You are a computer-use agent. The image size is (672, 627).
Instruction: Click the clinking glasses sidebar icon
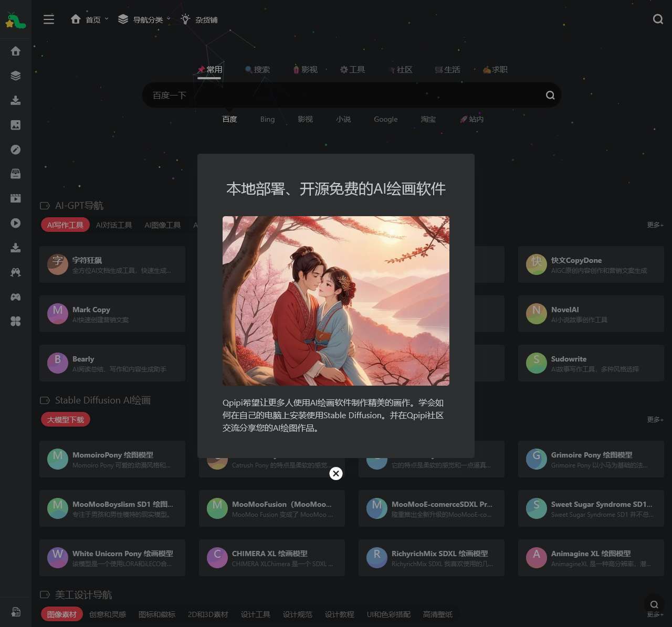pos(16,272)
